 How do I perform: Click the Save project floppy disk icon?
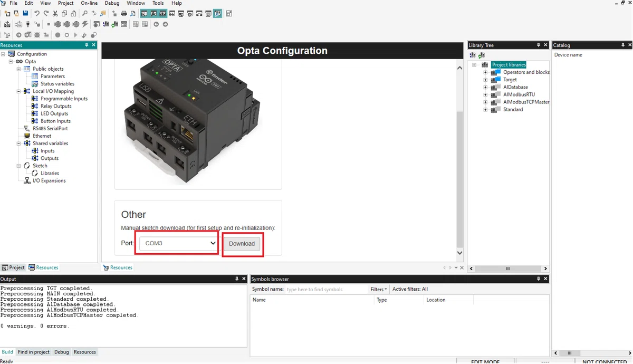coord(25,13)
